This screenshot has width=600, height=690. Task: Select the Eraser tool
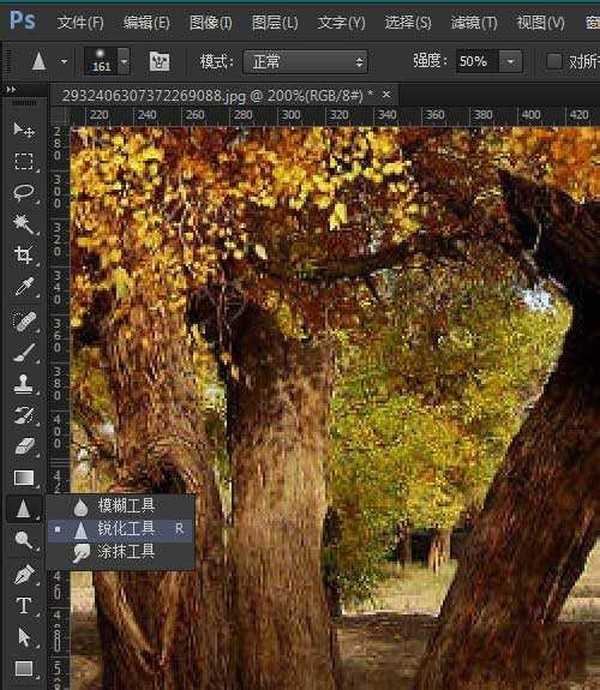24,445
